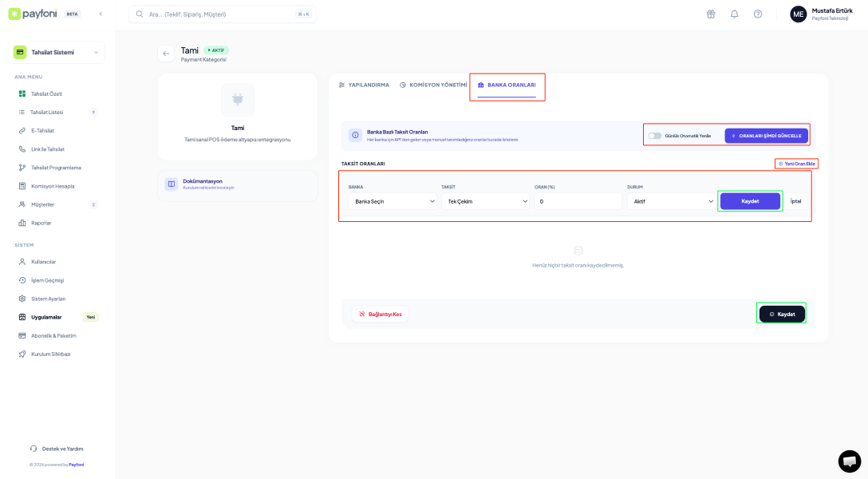The width and height of the screenshot is (868, 479).
Task: Click Oranları Şimdi Güncelle button
Action: coord(766,136)
